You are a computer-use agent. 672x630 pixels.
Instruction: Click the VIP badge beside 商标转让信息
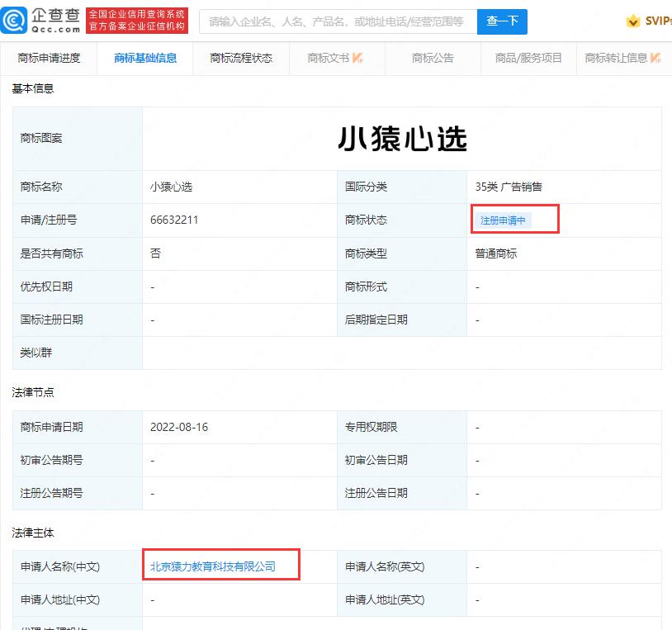655,58
